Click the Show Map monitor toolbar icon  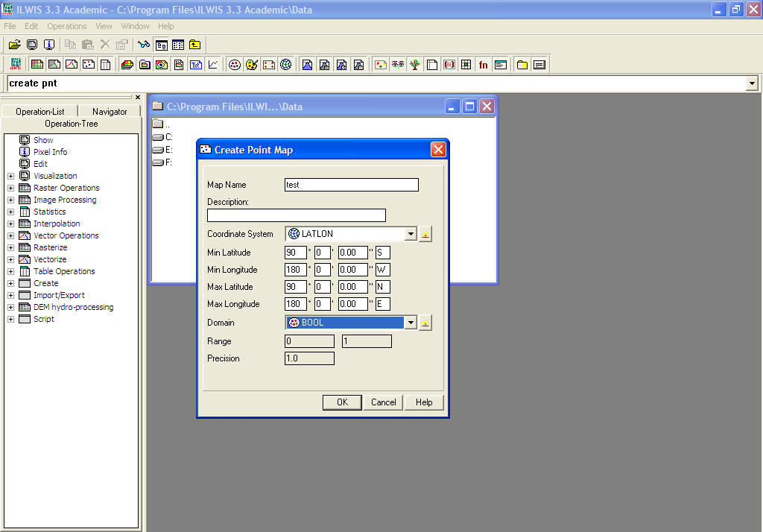coord(32,45)
